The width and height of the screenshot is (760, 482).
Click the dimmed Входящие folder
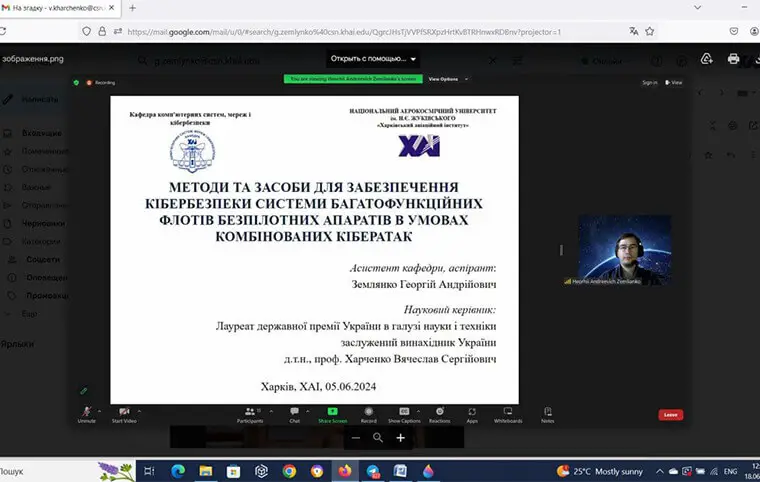(42, 133)
